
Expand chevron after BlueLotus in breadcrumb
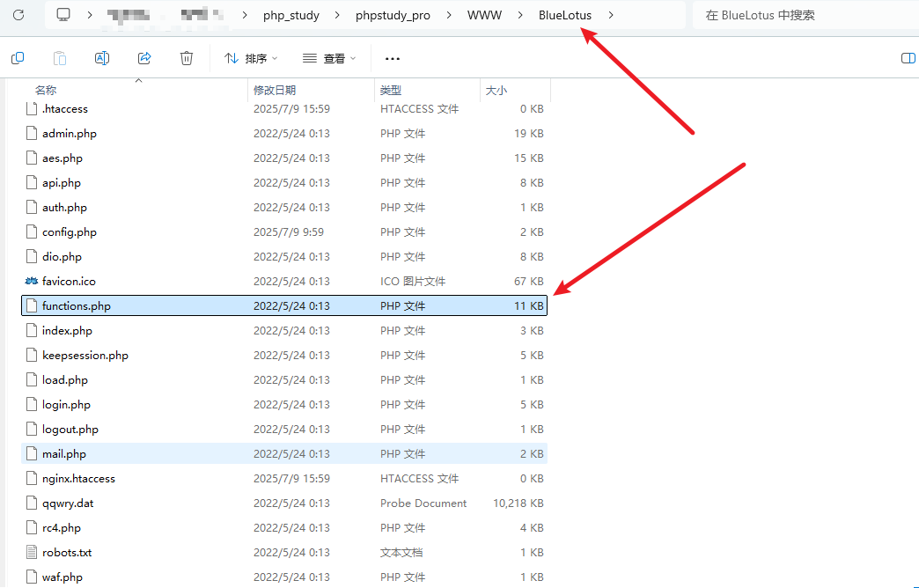pyautogui.click(x=611, y=15)
